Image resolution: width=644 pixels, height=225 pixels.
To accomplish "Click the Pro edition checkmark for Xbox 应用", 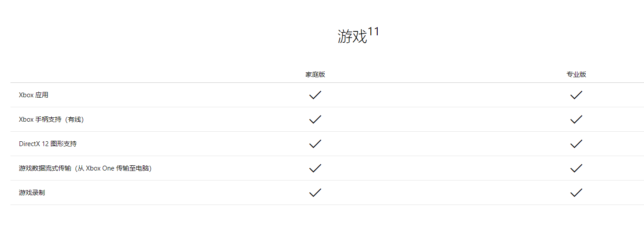I will (x=576, y=95).
